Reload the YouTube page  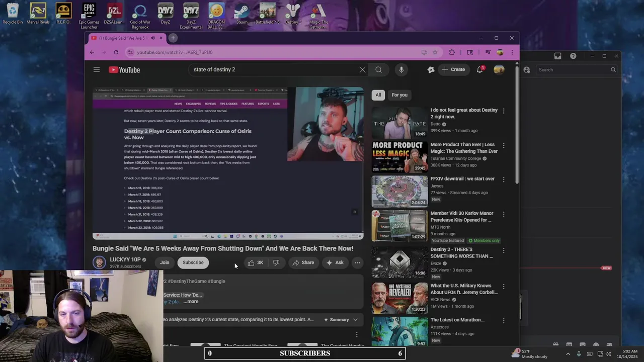pyautogui.click(x=116, y=52)
